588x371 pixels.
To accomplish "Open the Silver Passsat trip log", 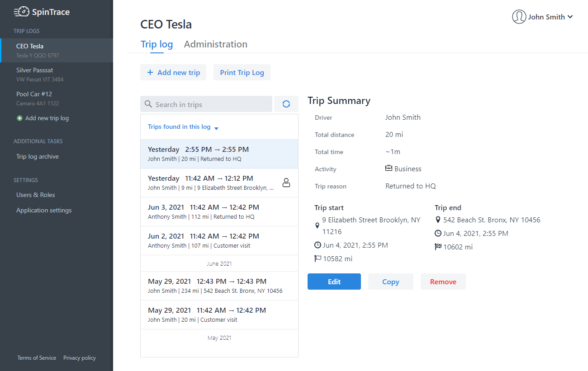I will (57, 74).
